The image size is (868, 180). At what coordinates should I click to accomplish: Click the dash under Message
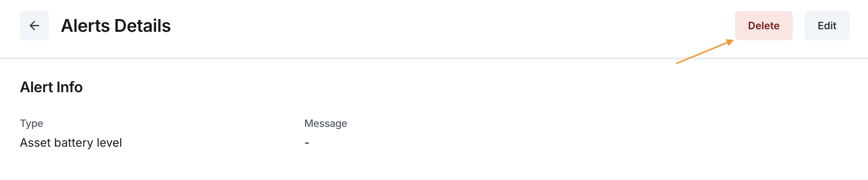click(x=307, y=143)
